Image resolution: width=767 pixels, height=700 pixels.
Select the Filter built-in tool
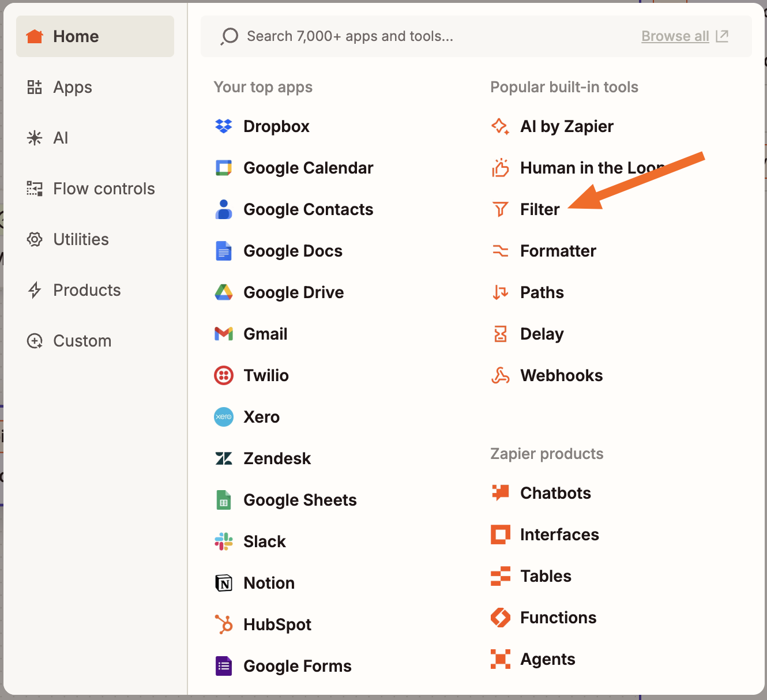tap(540, 209)
